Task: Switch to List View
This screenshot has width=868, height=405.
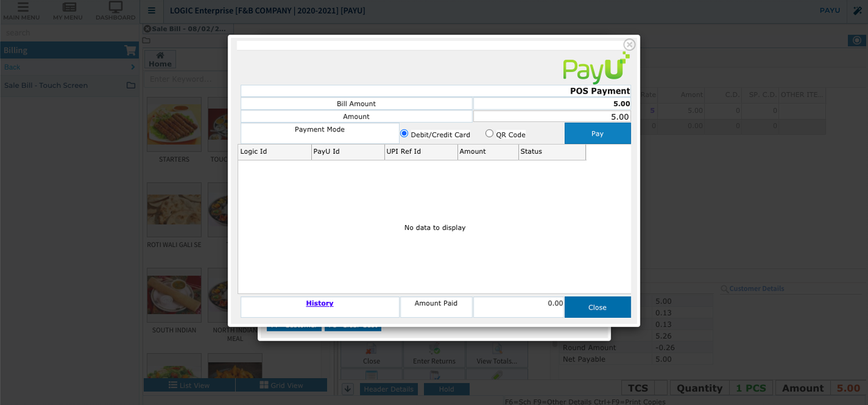Action: click(x=189, y=385)
